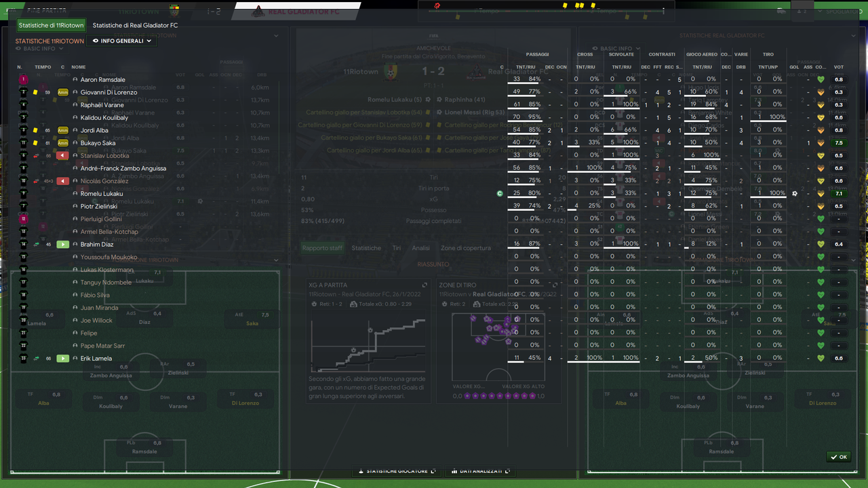
Task: Select the Tiri tab in the background
Action: tap(397, 248)
